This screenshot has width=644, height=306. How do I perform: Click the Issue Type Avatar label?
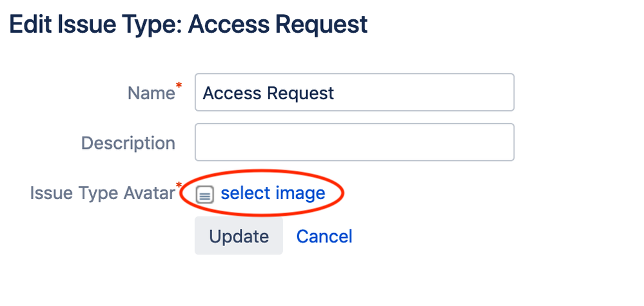[x=102, y=193]
